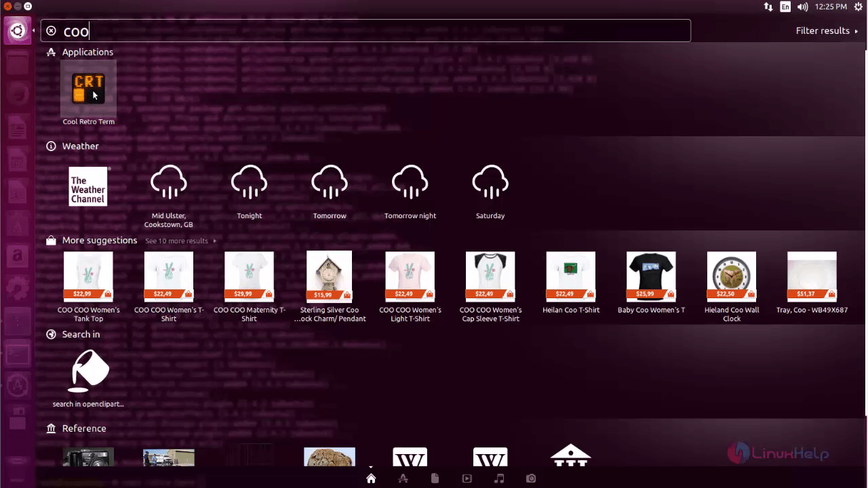Image resolution: width=868 pixels, height=488 pixels.
Task: Switch to the Music lens
Action: 499,479
